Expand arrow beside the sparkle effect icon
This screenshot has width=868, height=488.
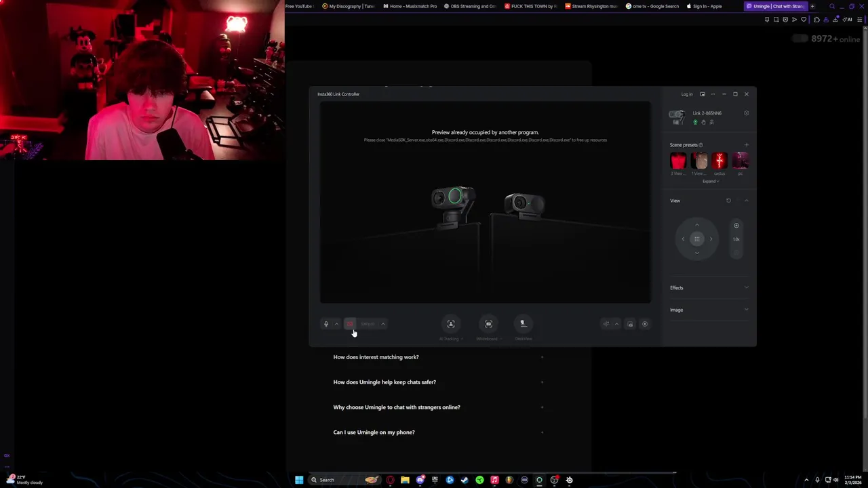[x=616, y=324]
